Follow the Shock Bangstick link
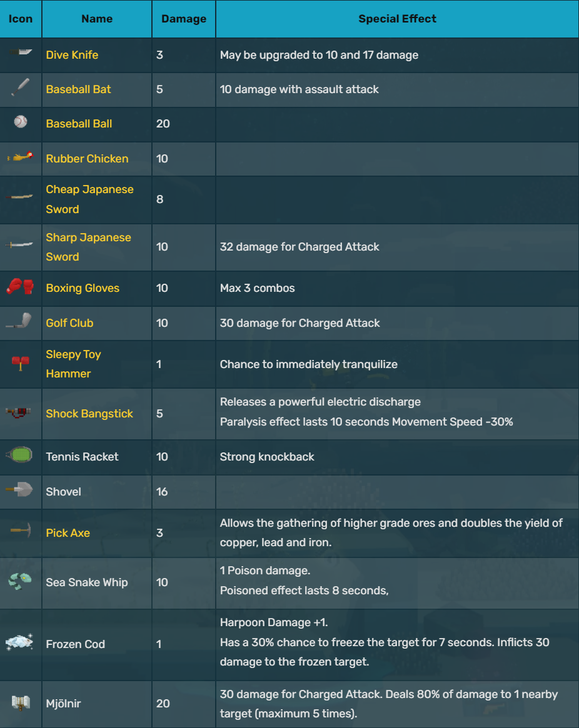Image resolution: width=579 pixels, height=728 pixels. pos(89,414)
